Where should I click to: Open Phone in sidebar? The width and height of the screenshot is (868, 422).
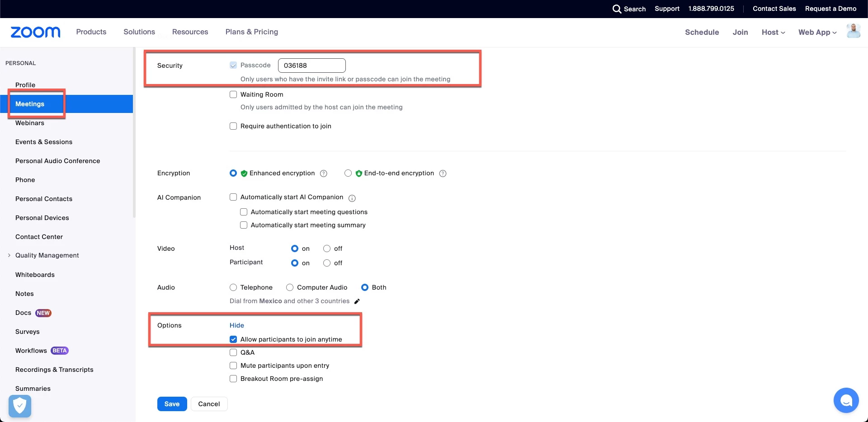click(25, 180)
